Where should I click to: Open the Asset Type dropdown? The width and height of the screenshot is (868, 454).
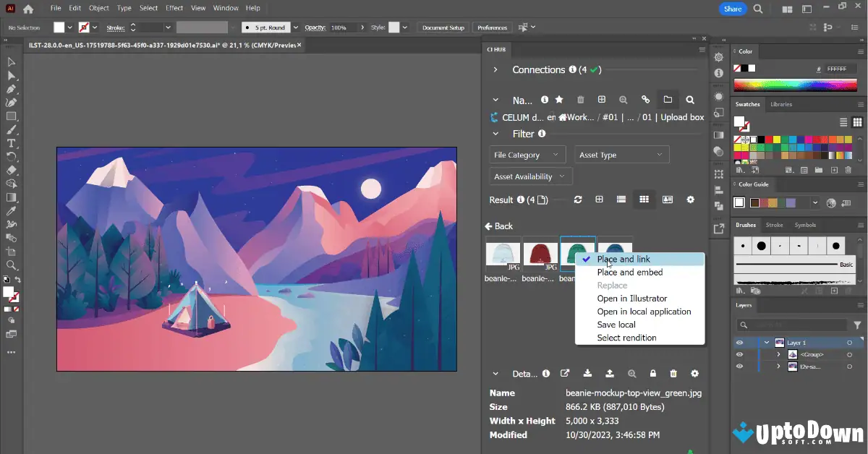tap(621, 154)
